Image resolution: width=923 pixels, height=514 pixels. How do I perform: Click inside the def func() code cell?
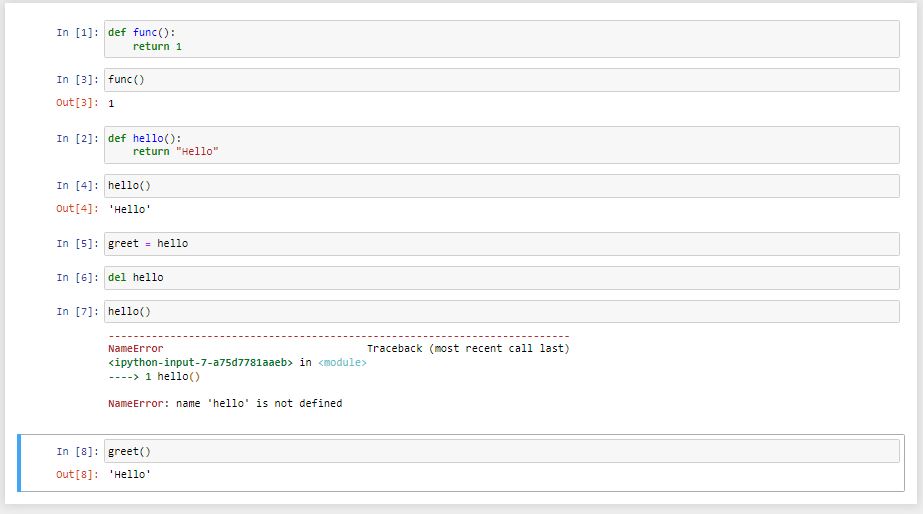point(500,39)
